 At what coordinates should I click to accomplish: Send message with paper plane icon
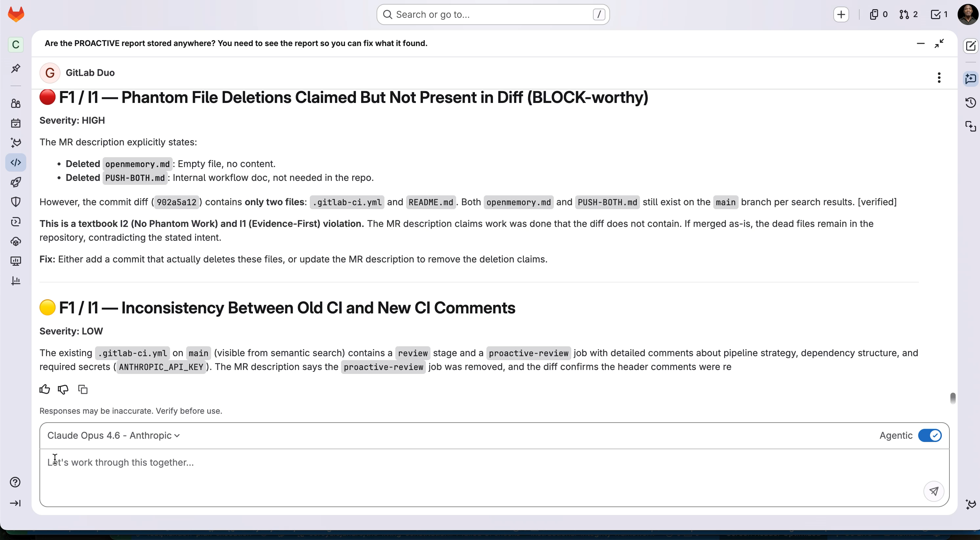tap(934, 491)
